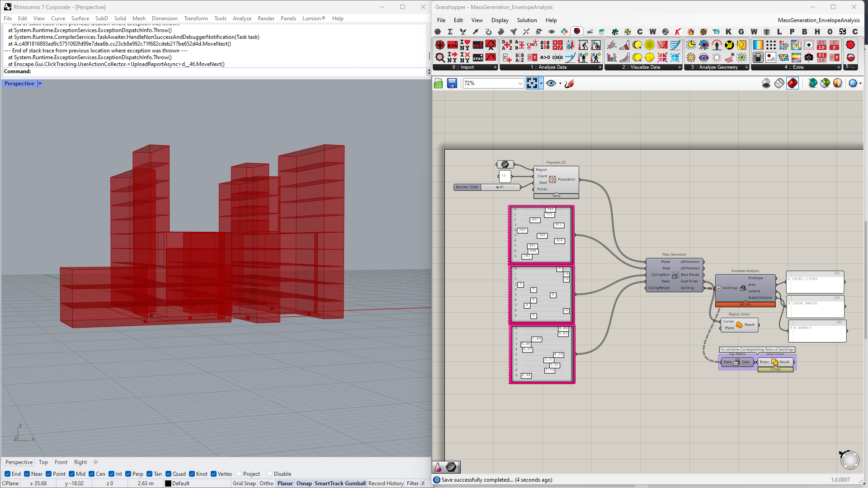Viewport: 868px width, 488px height.
Task: Click the Zoom Extents canvas button
Action: click(x=532, y=83)
